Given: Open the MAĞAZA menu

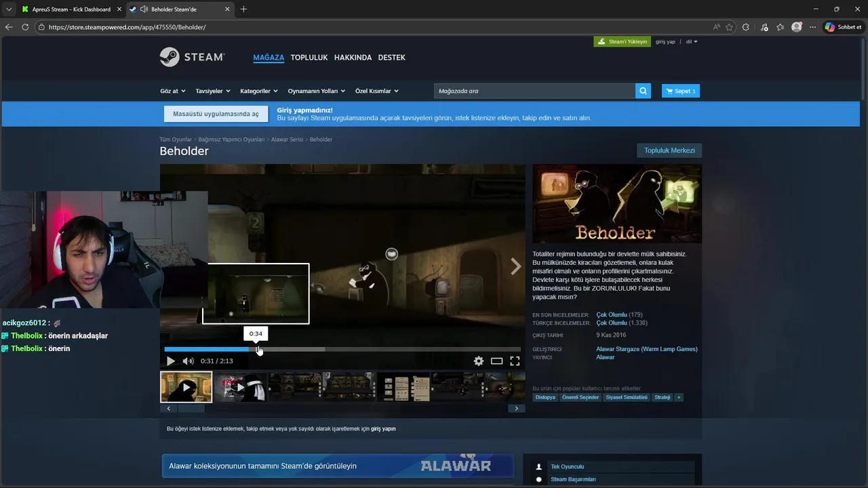Looking at the screenshot, I should (269, 58).
